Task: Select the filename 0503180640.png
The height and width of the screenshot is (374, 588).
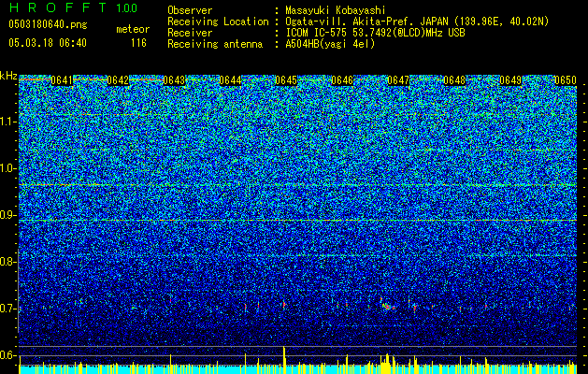Action: tap(48, 25)
